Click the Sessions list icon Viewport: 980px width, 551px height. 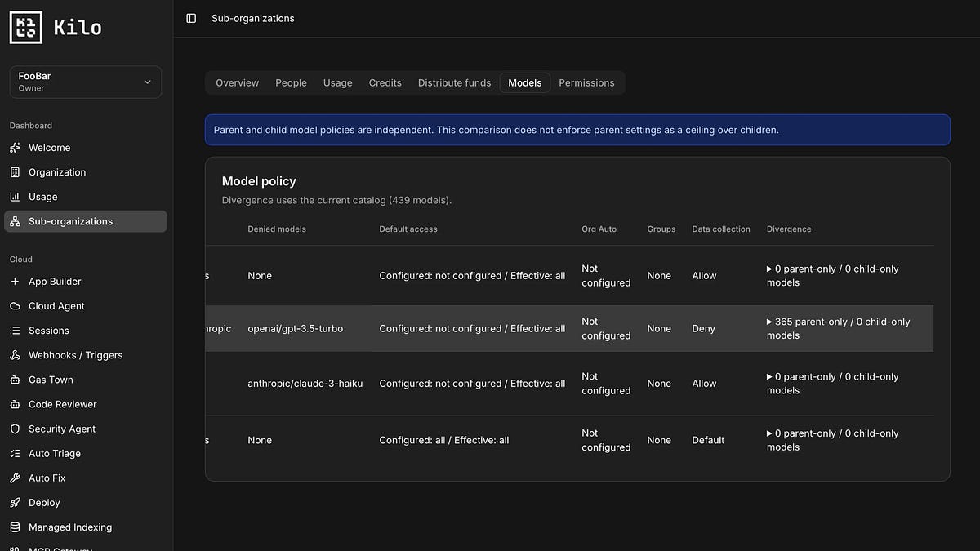point(15,331)
